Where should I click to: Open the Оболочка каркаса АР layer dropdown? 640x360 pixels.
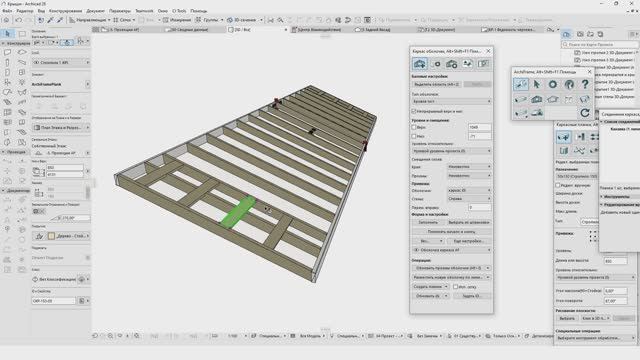click(x=451, y=250)
